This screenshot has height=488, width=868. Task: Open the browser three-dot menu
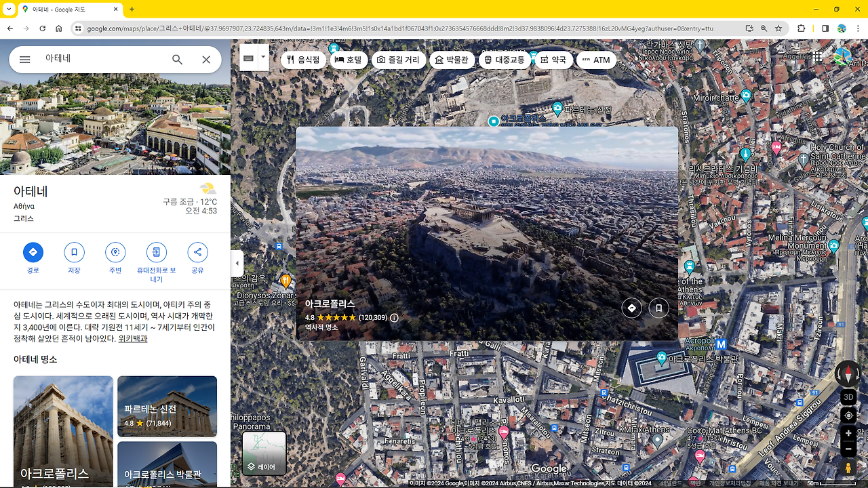858,28
